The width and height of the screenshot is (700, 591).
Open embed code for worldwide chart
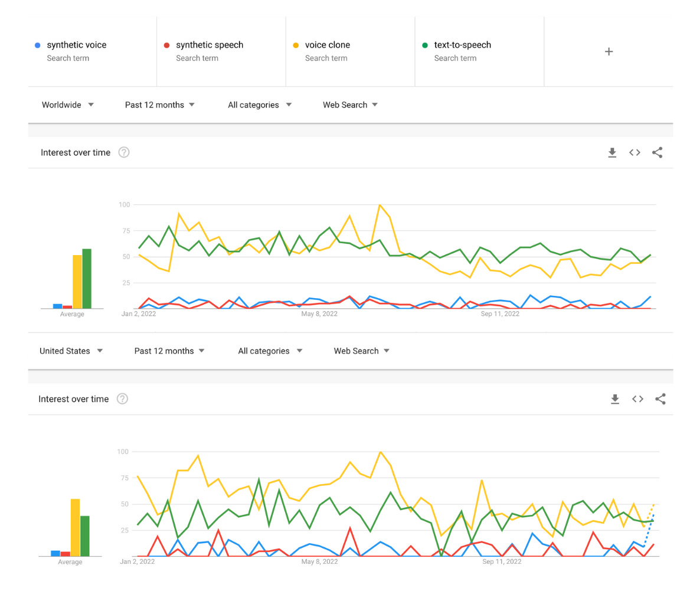[x=635, y=153]
